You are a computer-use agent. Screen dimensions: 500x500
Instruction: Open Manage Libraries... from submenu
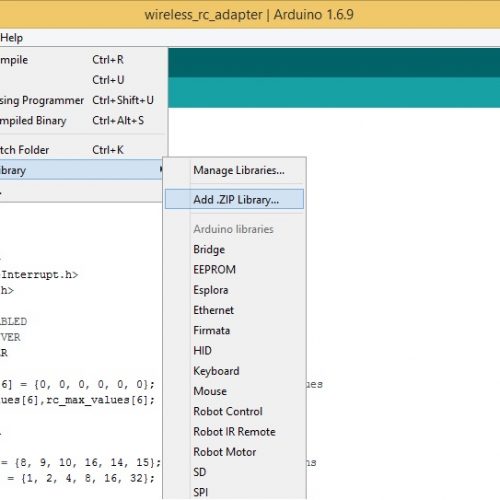coord(234,170)
